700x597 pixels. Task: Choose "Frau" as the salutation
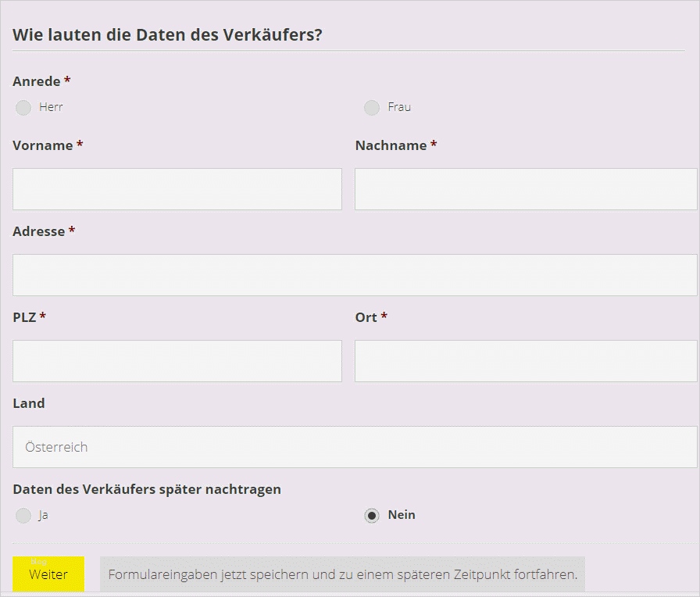pos(372,107)
